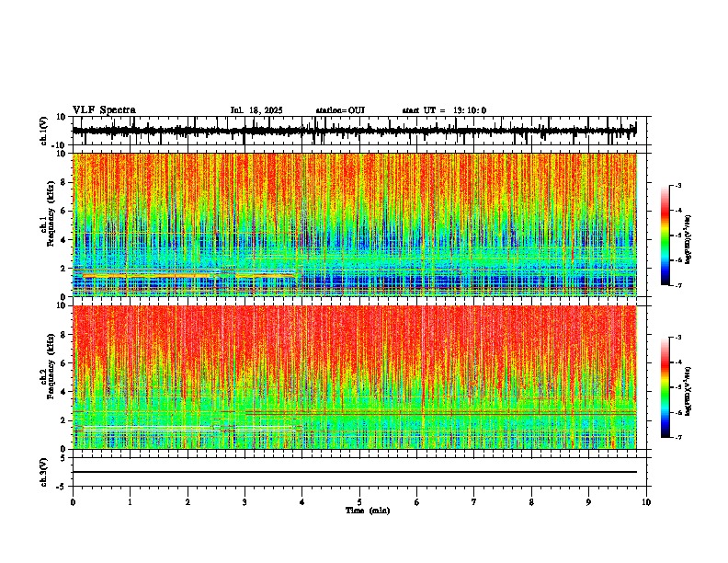This screenshot has width=728, height=563.
Task: Click the "6" kHz tick on ch.2 axis
Action: click(64, 362)
